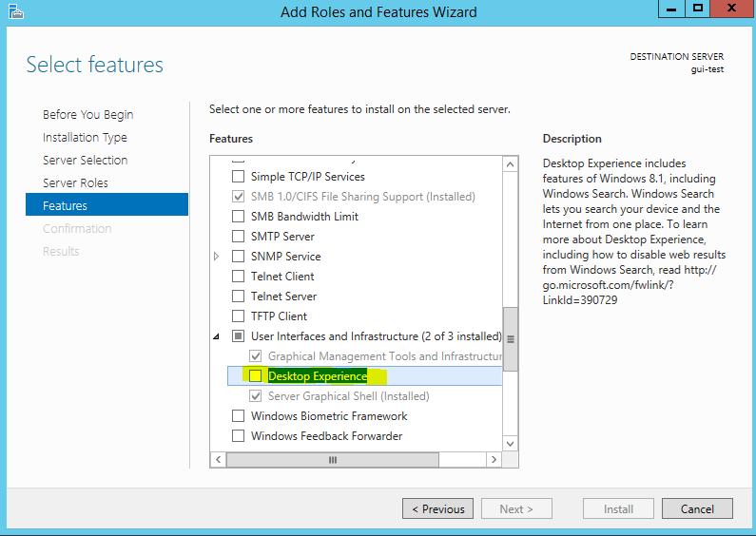Tick the SMTP Server checkbox
756x536 pixels.
239,237
